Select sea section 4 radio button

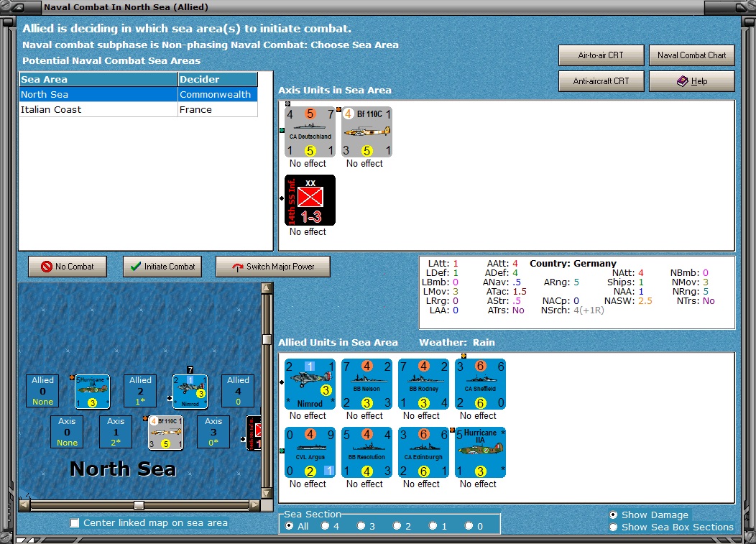326,525
